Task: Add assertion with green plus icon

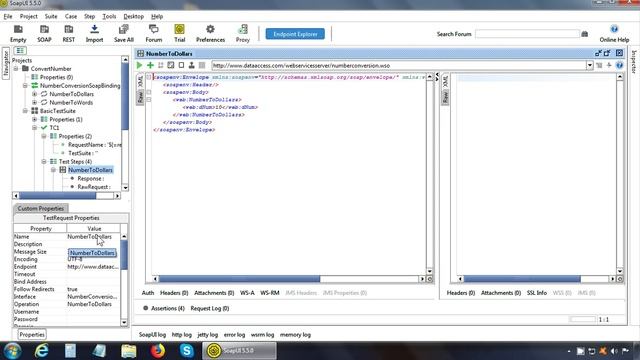Action: [150, 65]
